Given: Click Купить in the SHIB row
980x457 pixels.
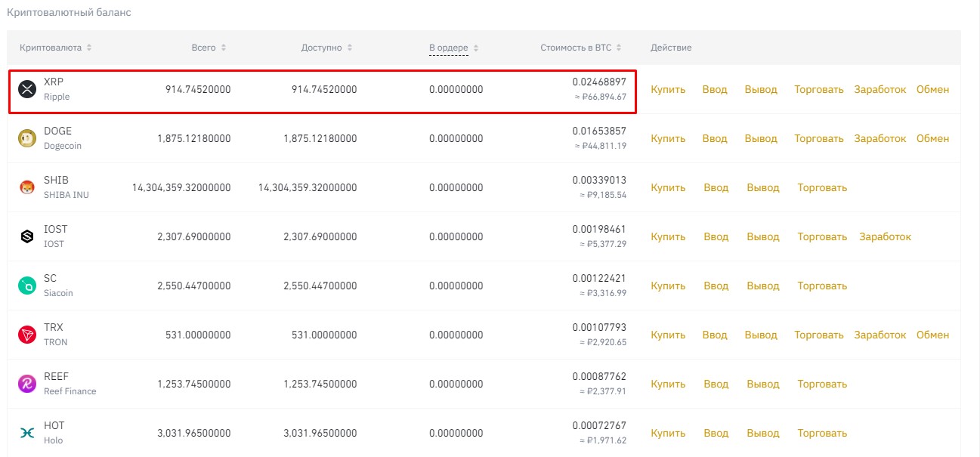Looking at the screenshot, I should pos(668,187).
